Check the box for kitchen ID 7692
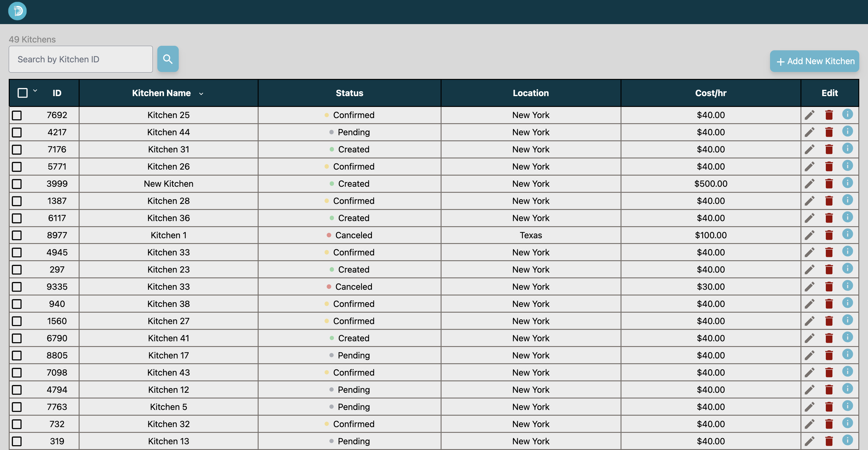The image size is (868, 450). [17, 116]
